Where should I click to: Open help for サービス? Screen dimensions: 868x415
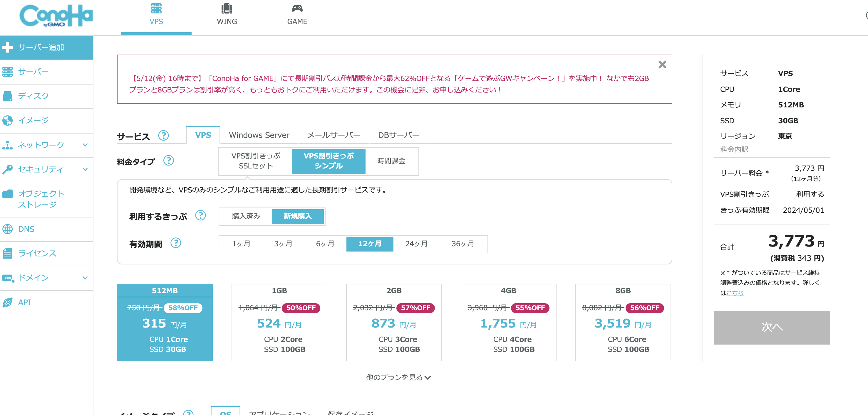[x=163, y=136]
